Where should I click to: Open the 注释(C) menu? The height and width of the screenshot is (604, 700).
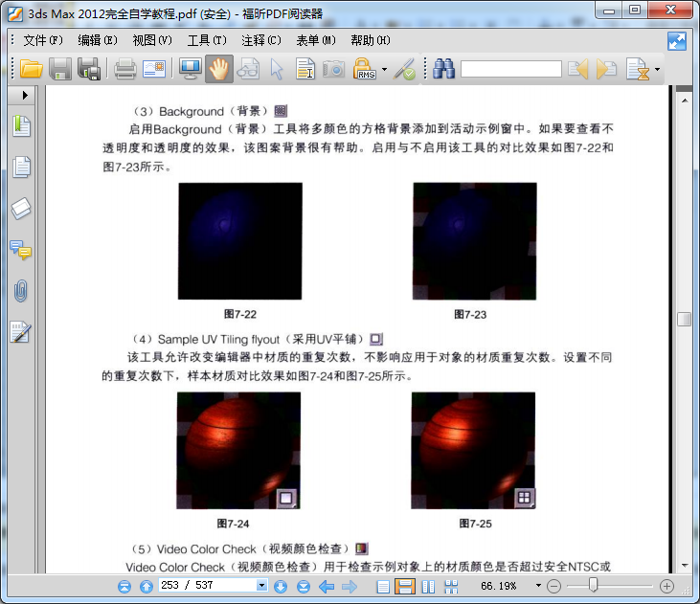click(261, 40)
